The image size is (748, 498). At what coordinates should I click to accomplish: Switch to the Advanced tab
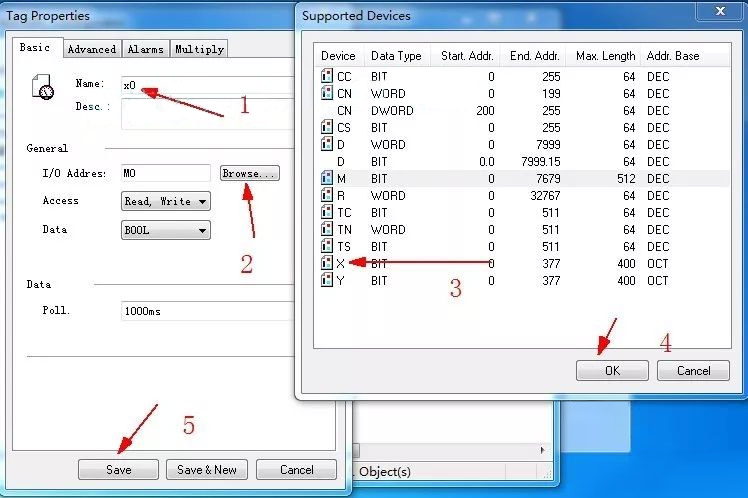92,49
